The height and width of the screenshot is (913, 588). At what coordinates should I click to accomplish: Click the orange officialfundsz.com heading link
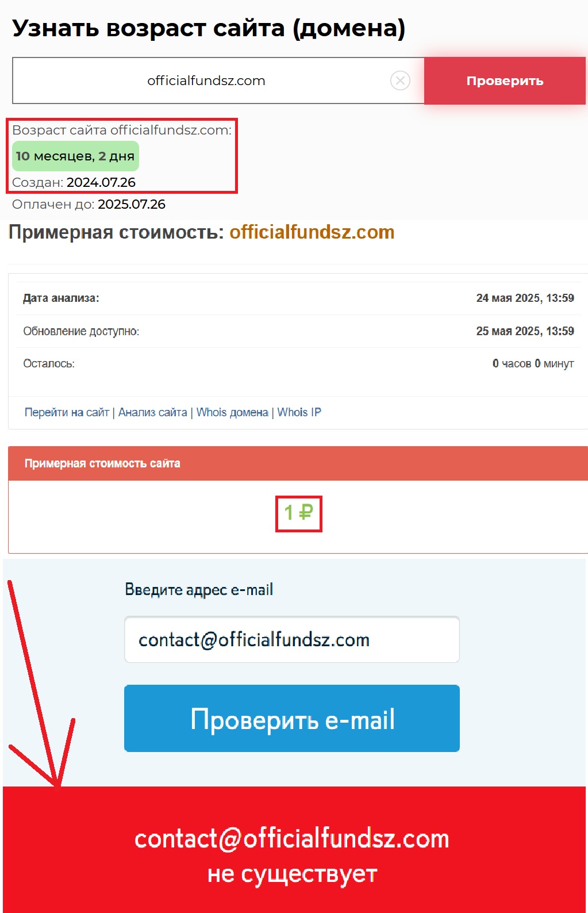coord(312,232)
